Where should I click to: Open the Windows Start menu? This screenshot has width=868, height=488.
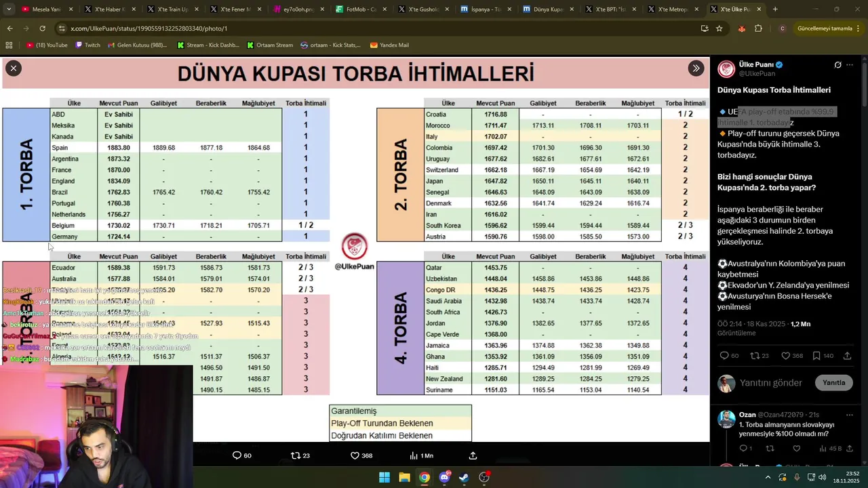tap(384, 477)
